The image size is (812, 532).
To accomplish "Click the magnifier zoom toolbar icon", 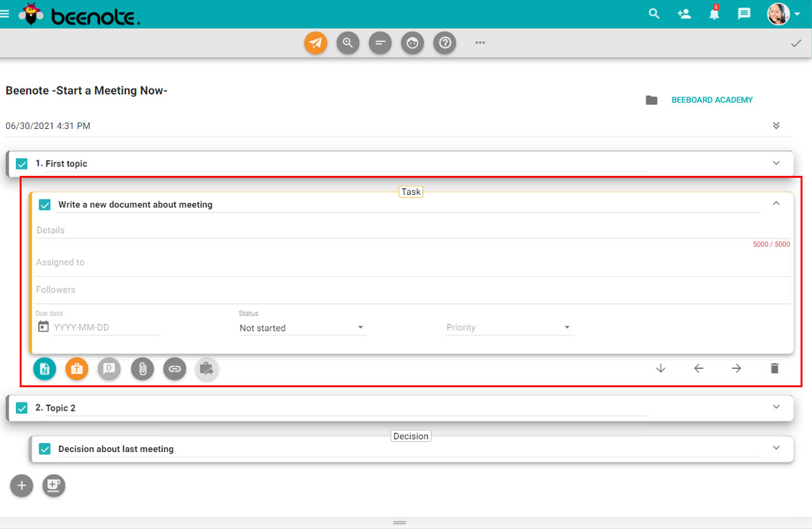I will point(348,43).
